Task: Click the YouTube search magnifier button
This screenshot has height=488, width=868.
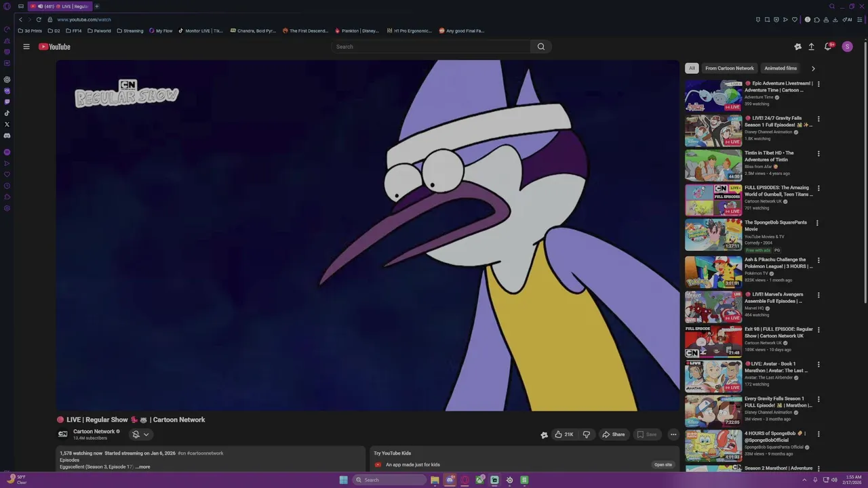Action: pos(541,47)
